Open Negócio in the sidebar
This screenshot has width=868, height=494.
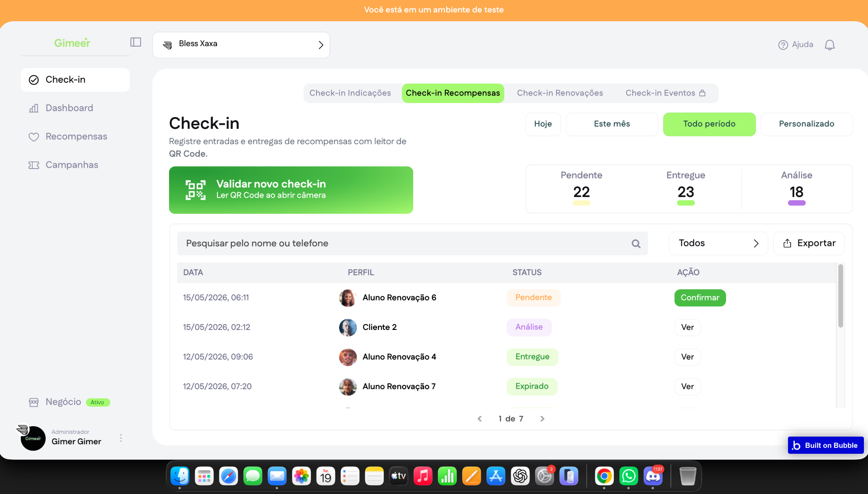[x=75, y=402]
